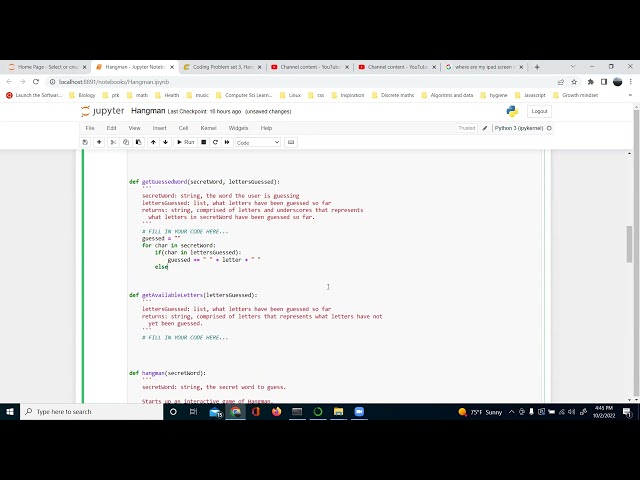The height and width of the screenshot is (480, 640).
Task: Open the Launch the Software bookmark
Action: click(34, 95)
